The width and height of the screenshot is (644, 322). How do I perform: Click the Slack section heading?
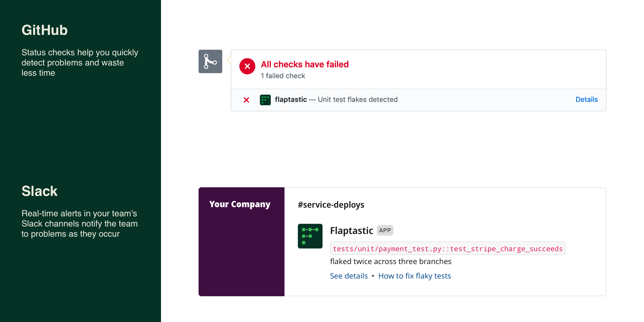[39, 191]
